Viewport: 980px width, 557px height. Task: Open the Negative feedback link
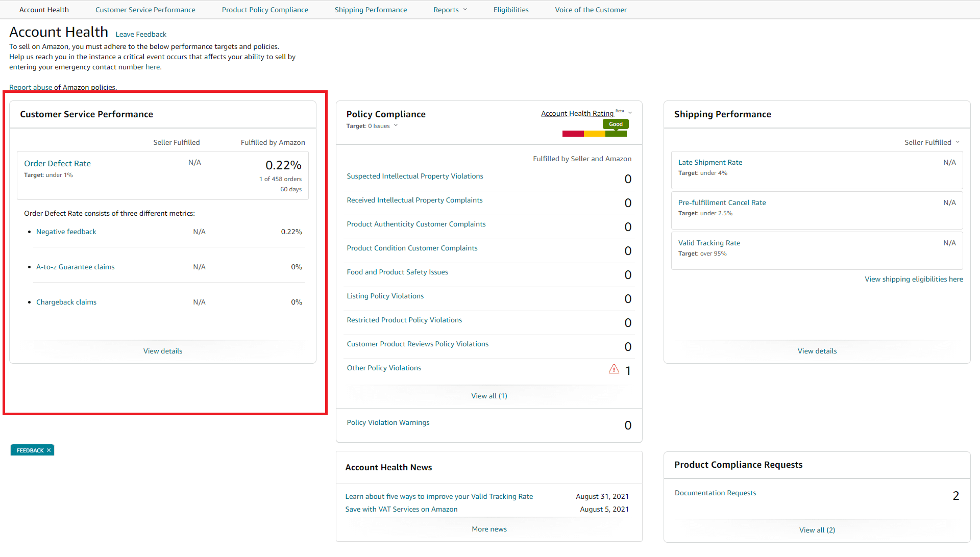click(x=66, y=231)
